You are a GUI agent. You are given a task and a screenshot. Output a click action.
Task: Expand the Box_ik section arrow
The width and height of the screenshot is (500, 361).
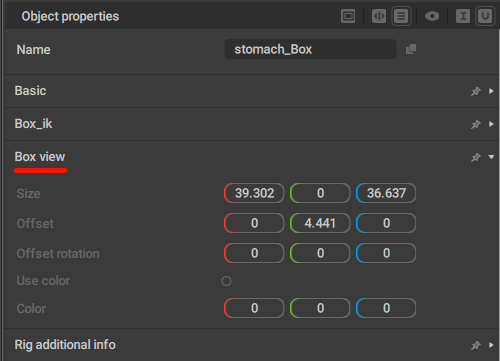[x=491, y=124]
